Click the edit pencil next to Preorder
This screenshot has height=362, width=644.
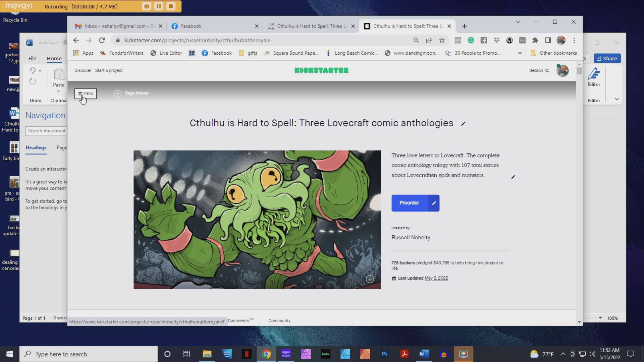click(x=434, y=203)
